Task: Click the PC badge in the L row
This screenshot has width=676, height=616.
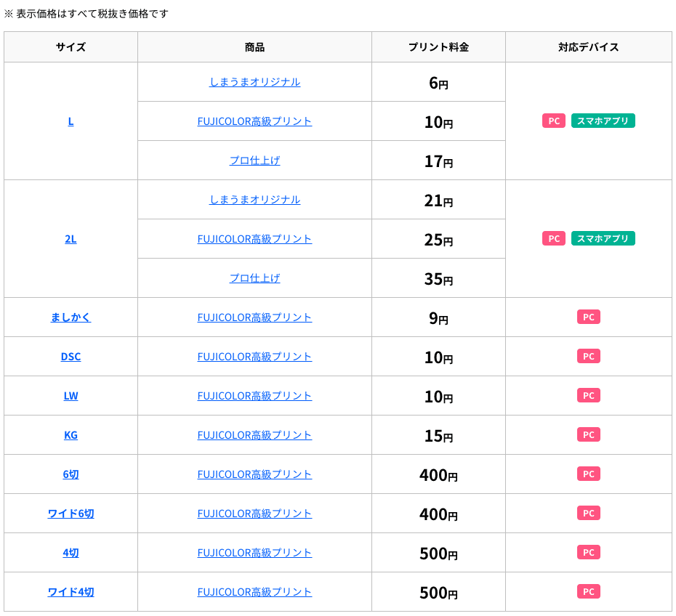Action: [553, 121]
